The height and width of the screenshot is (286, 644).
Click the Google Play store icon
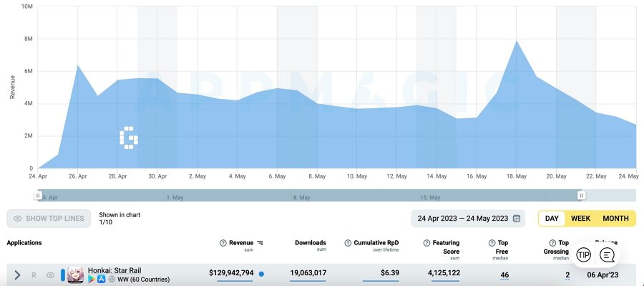tap(91, 280)
